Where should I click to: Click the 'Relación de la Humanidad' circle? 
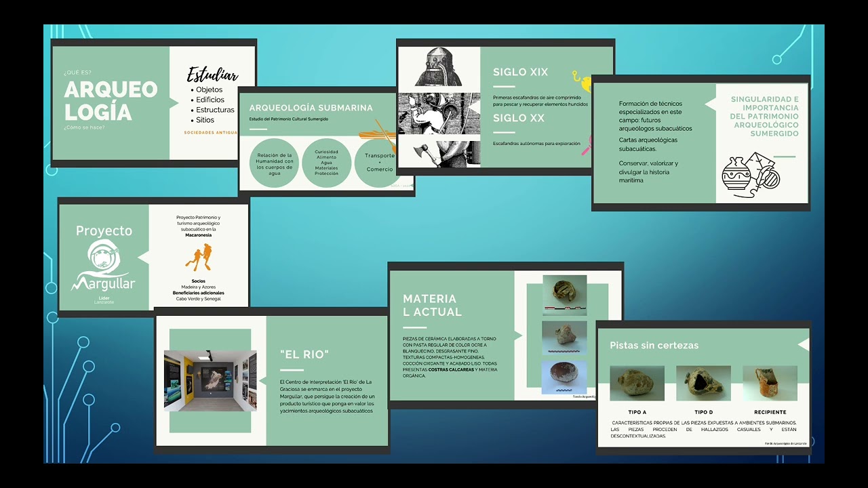[x=274, y=163]
